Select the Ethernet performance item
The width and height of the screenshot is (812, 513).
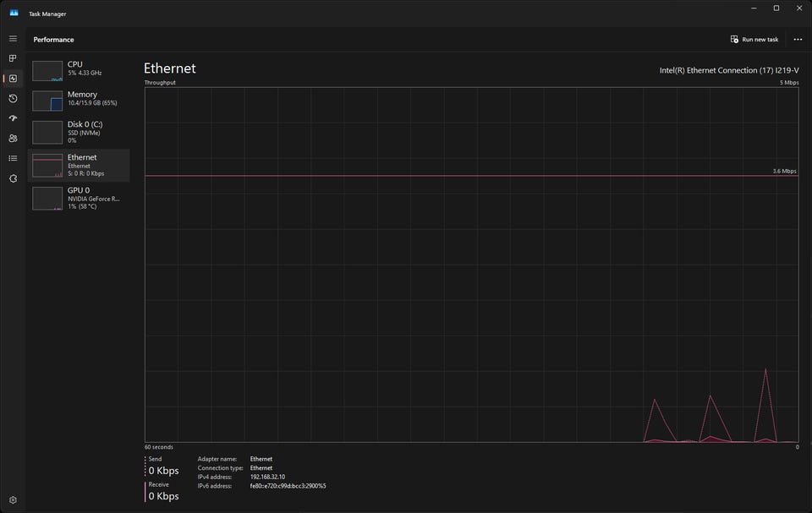(x=79, y=165)
